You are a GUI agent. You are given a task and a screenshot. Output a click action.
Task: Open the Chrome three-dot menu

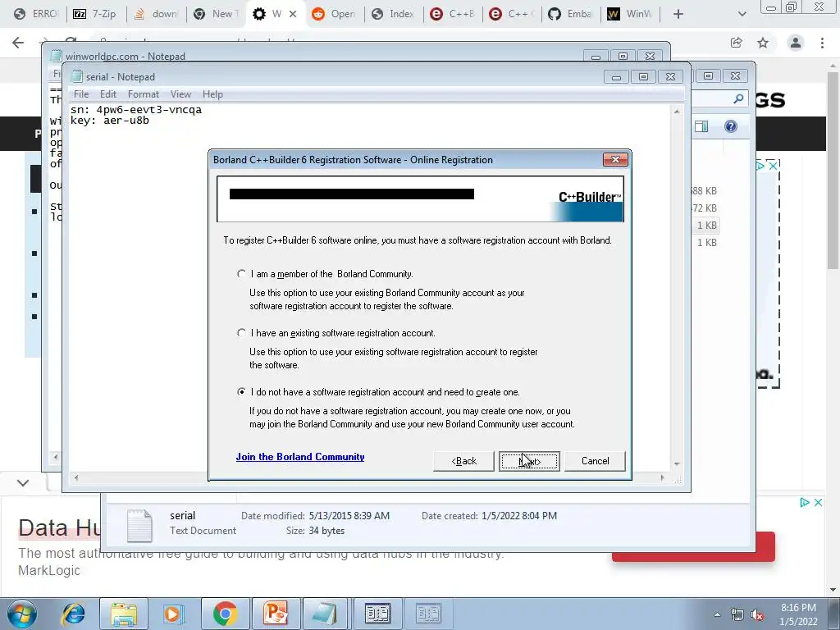pos(822,43)
